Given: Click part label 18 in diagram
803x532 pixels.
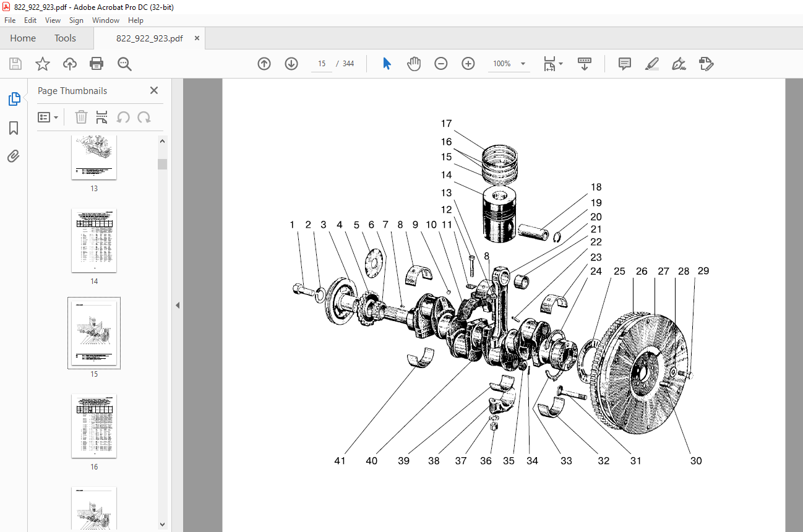Looking at the screenshot, I should point(596,187).
